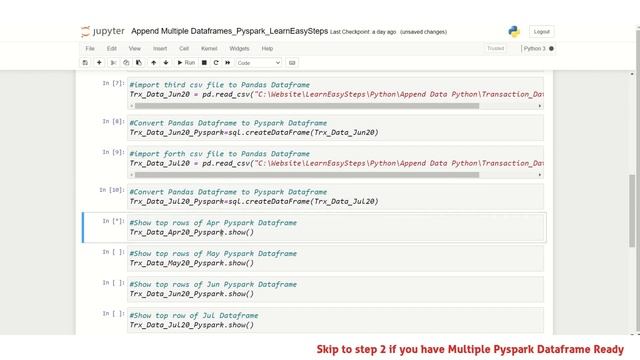Interrupt the kernel with stop icon
Image resolution: width=640 pixels, height=360 pixels.
click(204, 63)
